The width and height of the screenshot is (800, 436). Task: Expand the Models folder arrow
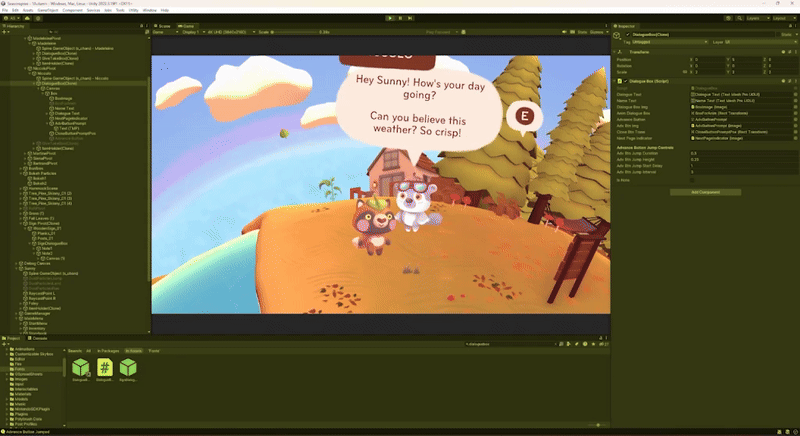tap(7, 399)
